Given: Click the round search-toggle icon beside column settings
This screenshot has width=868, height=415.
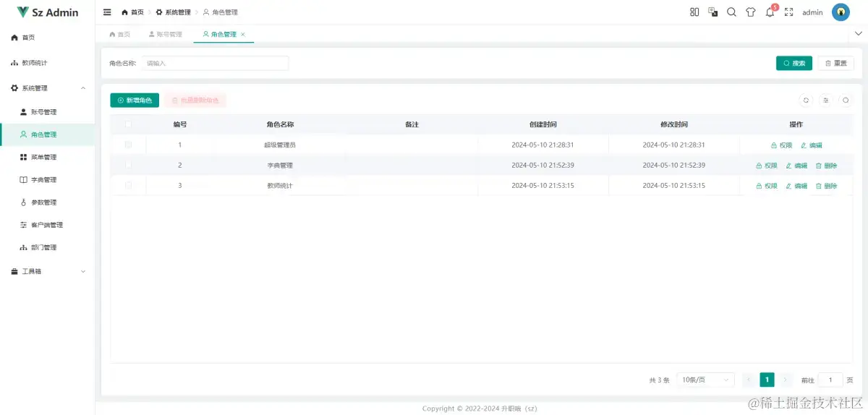Looking at the screenshot, I should coord(845,100).
